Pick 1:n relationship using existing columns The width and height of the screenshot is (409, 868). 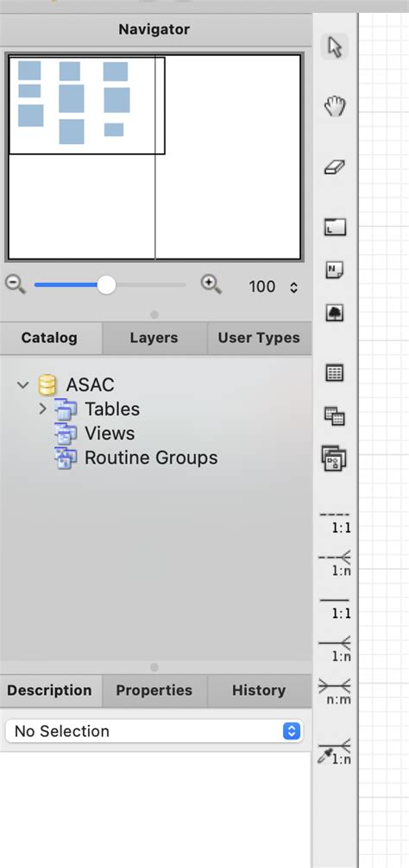[x=335, y=751]
